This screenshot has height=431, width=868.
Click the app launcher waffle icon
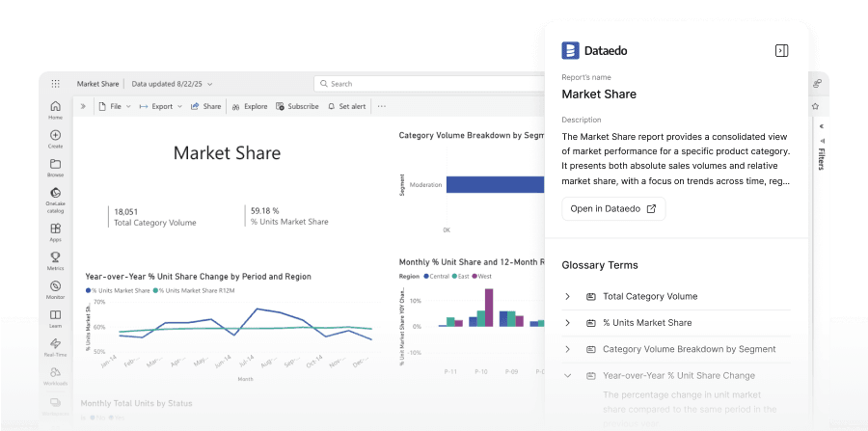tap(55, 84)
